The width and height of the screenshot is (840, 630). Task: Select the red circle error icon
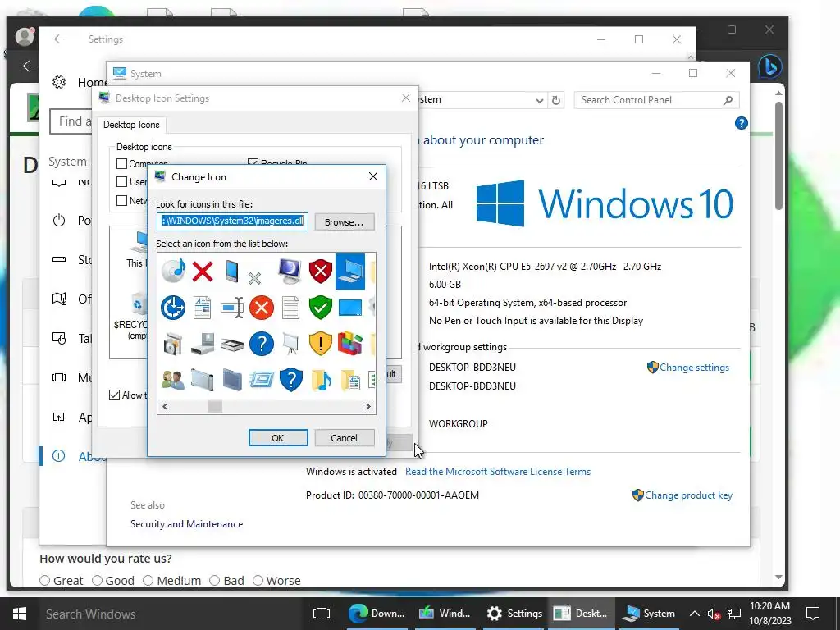(262, 308)
